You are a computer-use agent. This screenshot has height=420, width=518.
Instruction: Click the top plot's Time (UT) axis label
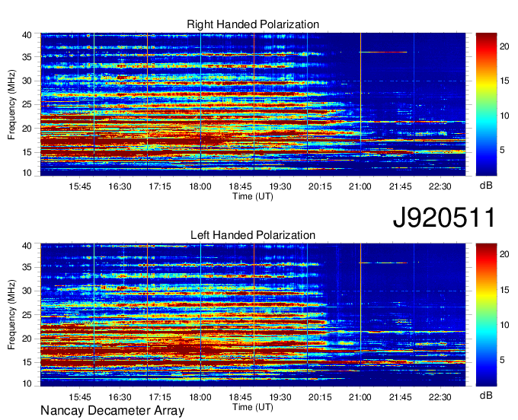(253, 196)
